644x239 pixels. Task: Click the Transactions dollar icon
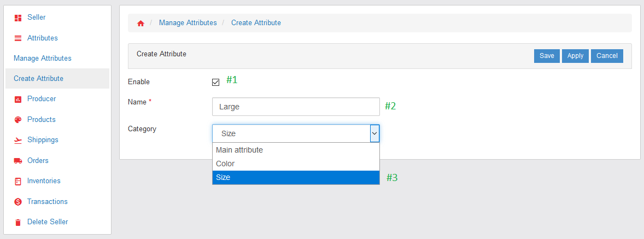click(x=17, y=202)
